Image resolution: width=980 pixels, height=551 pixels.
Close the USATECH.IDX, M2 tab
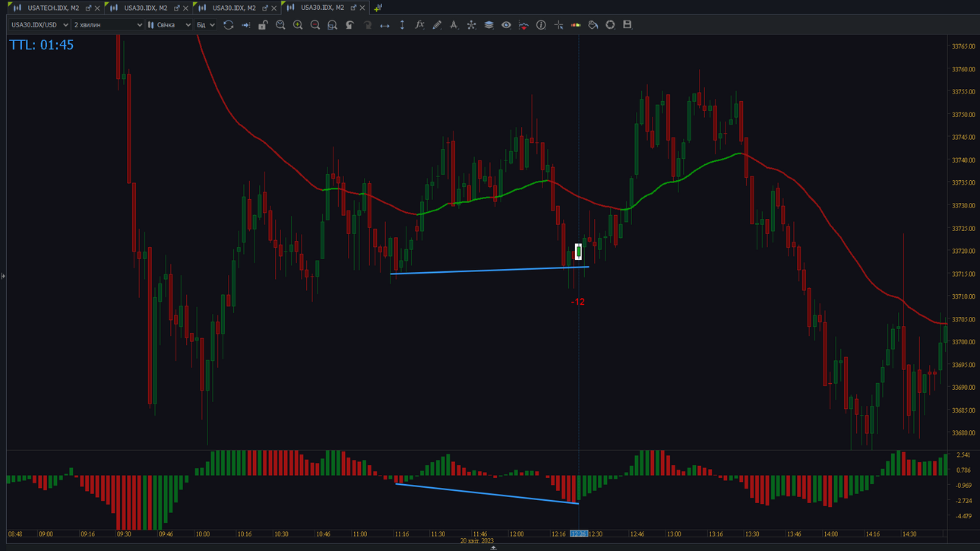pyautogui.click(x=97, y=8)
